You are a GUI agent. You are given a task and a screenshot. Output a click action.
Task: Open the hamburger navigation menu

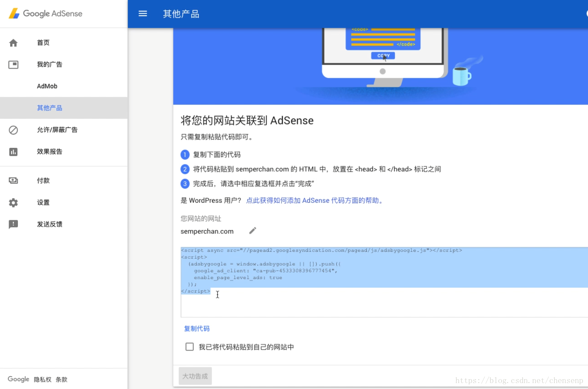coord(143,14)
